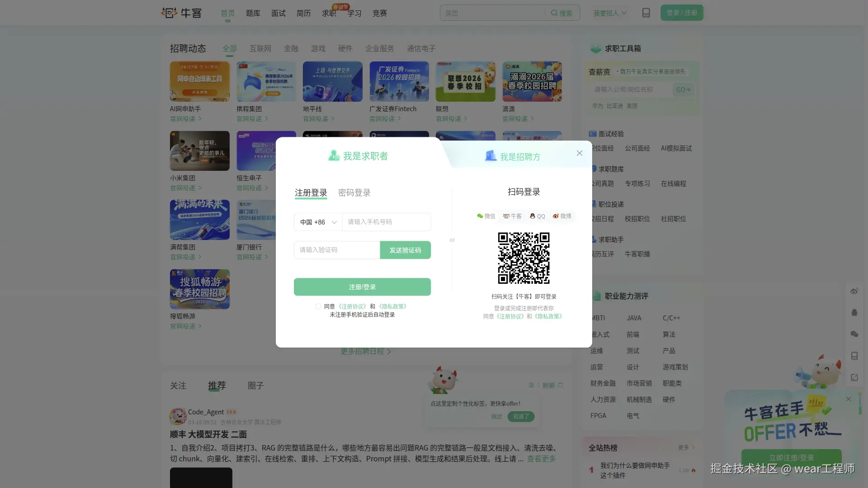Switch to 密码登录 tab
868x488 pixels.
[354, 193]
